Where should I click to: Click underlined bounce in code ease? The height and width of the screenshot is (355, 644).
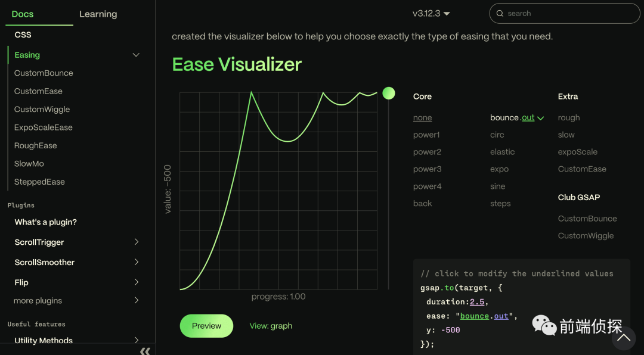click(475, 316)
